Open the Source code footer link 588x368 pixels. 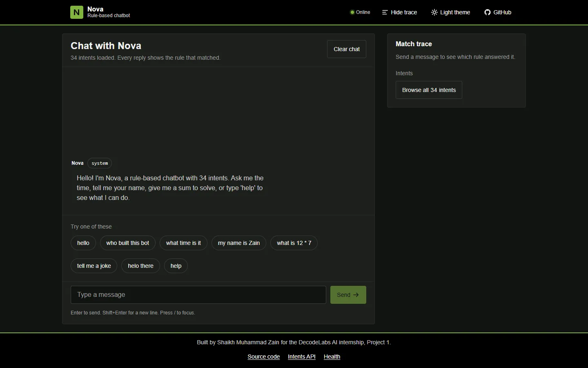click(264, 357)
